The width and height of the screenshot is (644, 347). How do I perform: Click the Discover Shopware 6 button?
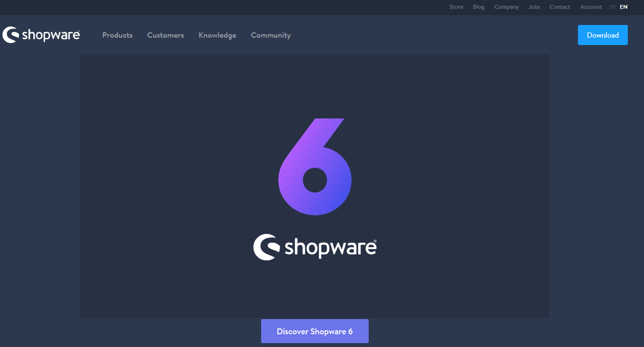(315, 331)
